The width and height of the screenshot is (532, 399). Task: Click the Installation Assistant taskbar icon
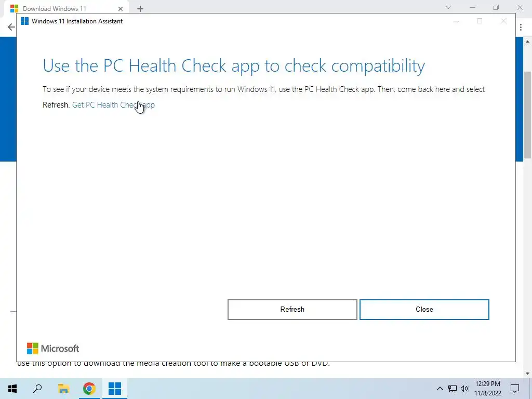(x=115, y=389)
